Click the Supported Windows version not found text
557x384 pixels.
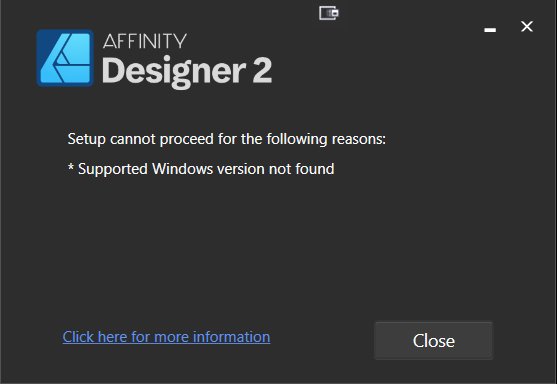coord(206,169)
